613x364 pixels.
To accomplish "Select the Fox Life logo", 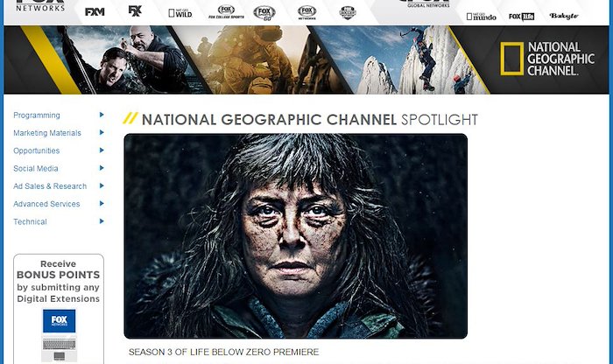I will pyautogui.click(x=522, y=17).
